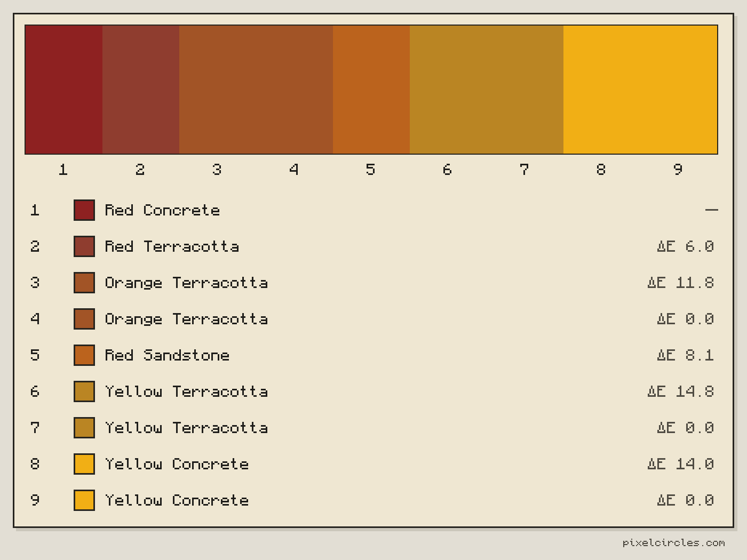This screenshot has height=560, width=747.
Task: Pick the legend swatch in row 3, Orange Terracotta
Action: click(84, 283)
